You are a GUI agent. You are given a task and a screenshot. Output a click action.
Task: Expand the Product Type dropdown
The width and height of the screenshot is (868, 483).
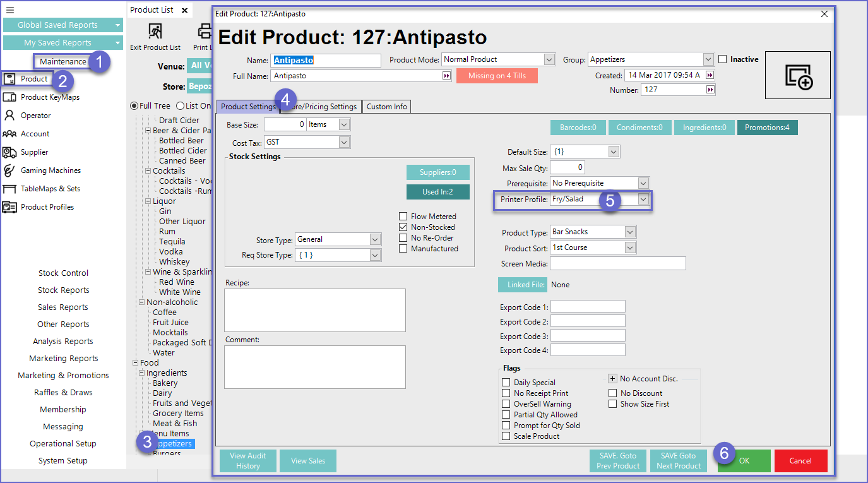click(629, 232)
